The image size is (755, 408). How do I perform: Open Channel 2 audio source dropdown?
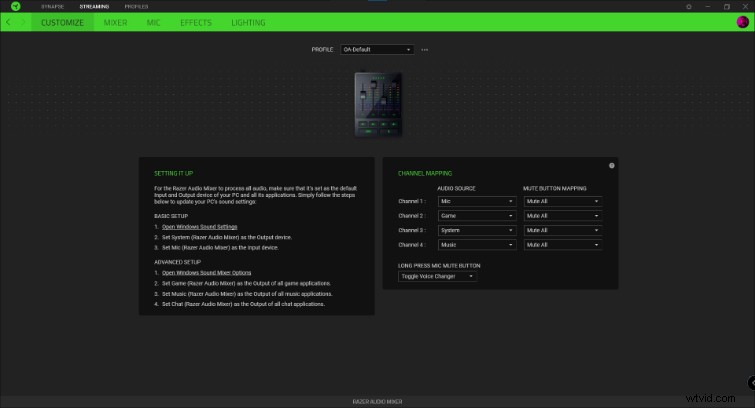click(477, 216)
